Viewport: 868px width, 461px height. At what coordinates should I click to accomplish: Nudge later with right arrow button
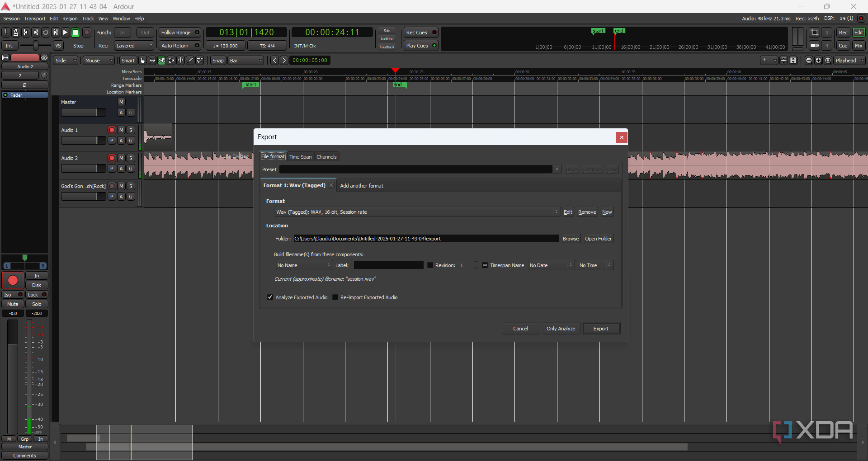click(284, 61)
